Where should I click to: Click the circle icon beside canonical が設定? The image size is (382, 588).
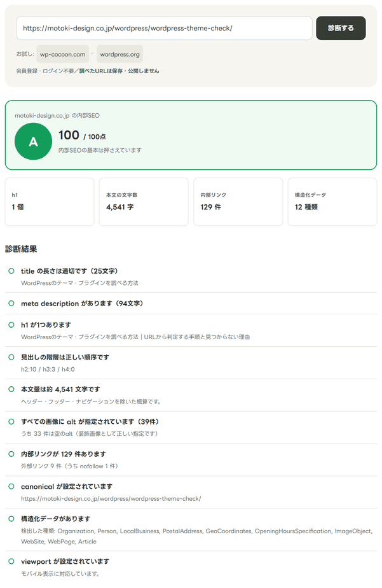click(11, 486)
